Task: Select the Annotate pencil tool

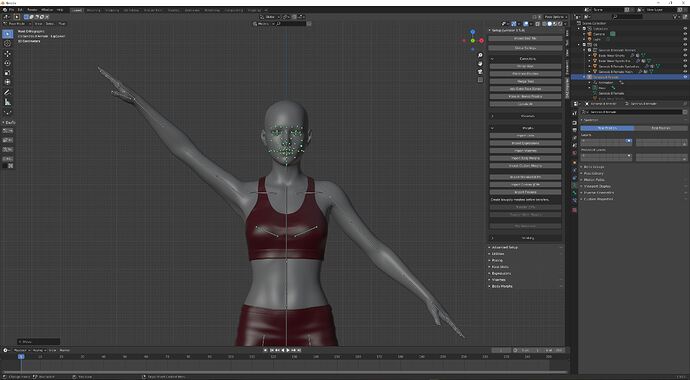Action: 7,92
